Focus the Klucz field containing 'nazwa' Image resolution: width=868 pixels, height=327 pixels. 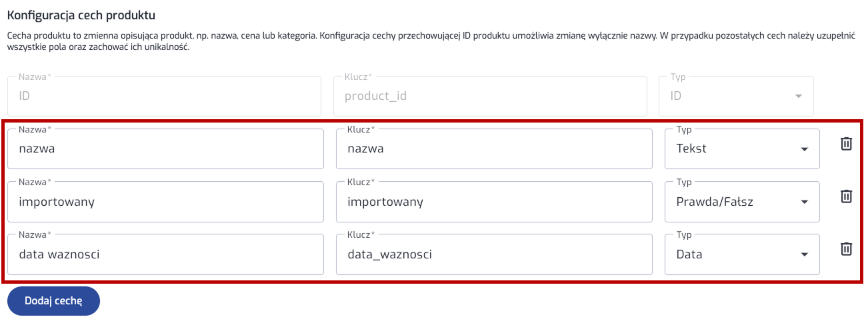click(494, 149)
